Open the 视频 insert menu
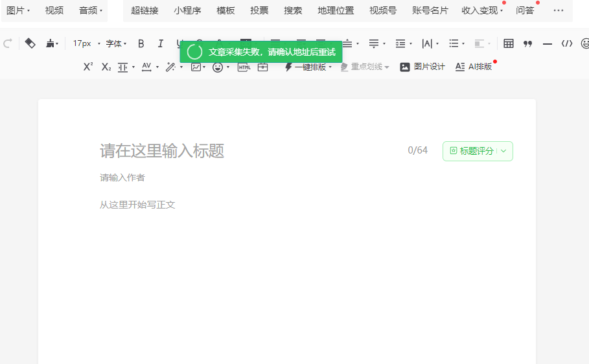 [x=54, y=10]
